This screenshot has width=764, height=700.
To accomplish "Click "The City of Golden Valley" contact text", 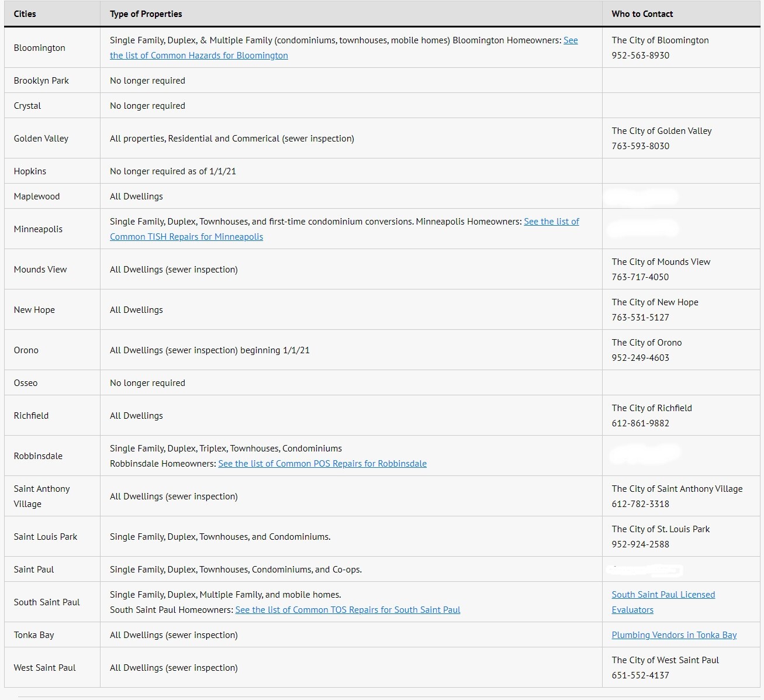I will point(662,131).
